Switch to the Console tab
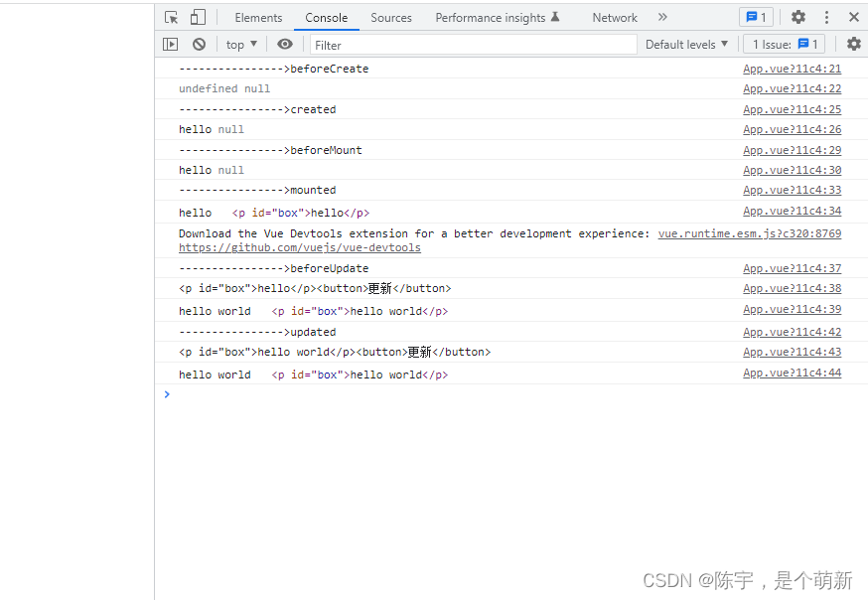 (x=327, y=18)
